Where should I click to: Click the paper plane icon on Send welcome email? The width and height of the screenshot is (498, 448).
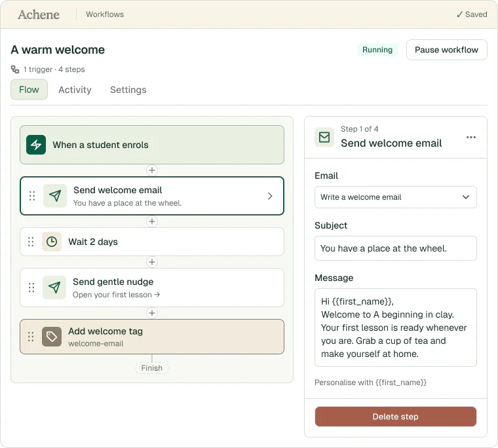(x=55, y=196)
